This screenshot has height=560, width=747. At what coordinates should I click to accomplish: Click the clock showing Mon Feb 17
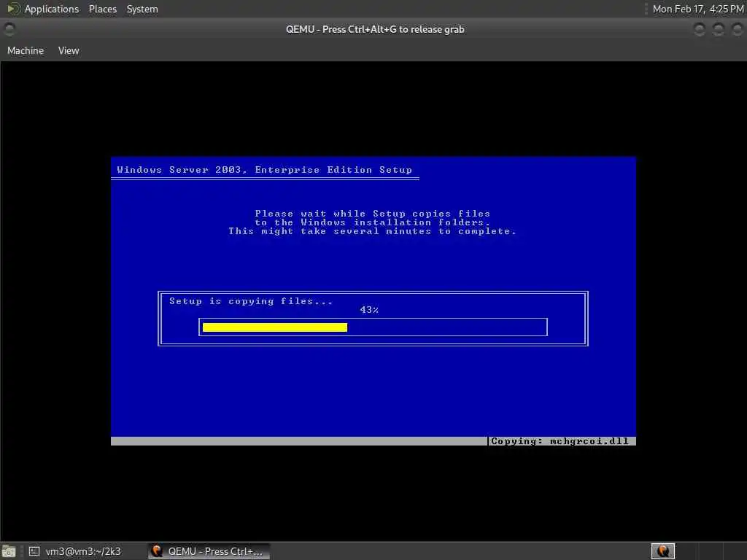[x=698, y=9]
